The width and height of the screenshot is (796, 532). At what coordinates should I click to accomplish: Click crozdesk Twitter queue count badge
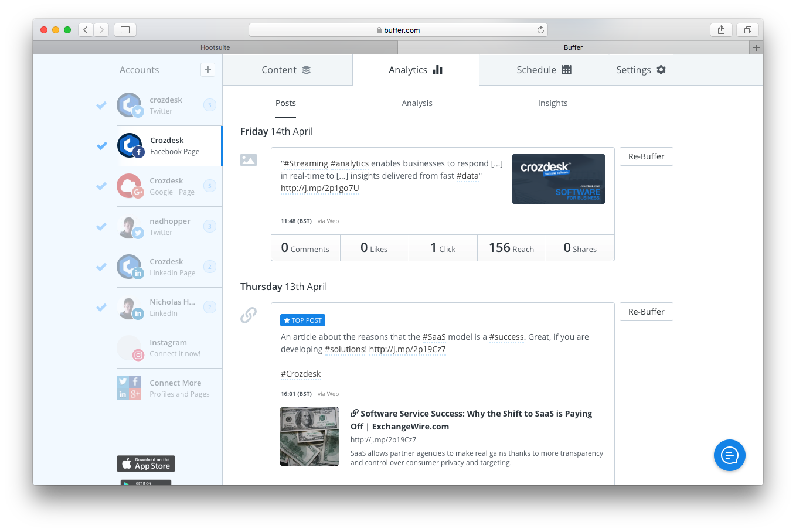(210, 105)
